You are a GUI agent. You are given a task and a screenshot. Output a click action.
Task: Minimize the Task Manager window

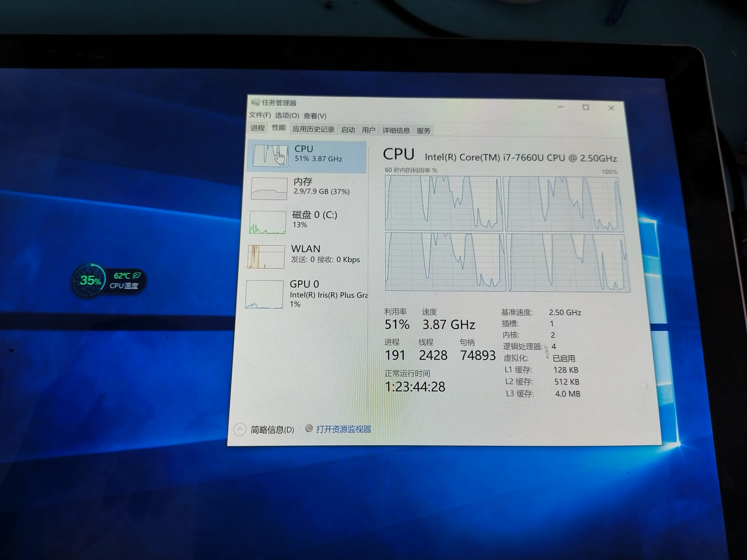[560, 107]
